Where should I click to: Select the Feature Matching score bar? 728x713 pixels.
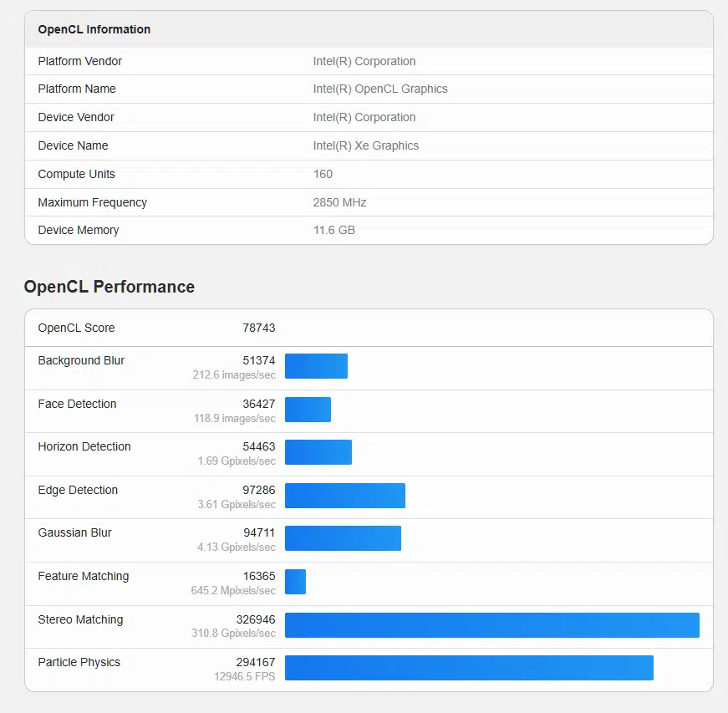(x=294, y=582)
